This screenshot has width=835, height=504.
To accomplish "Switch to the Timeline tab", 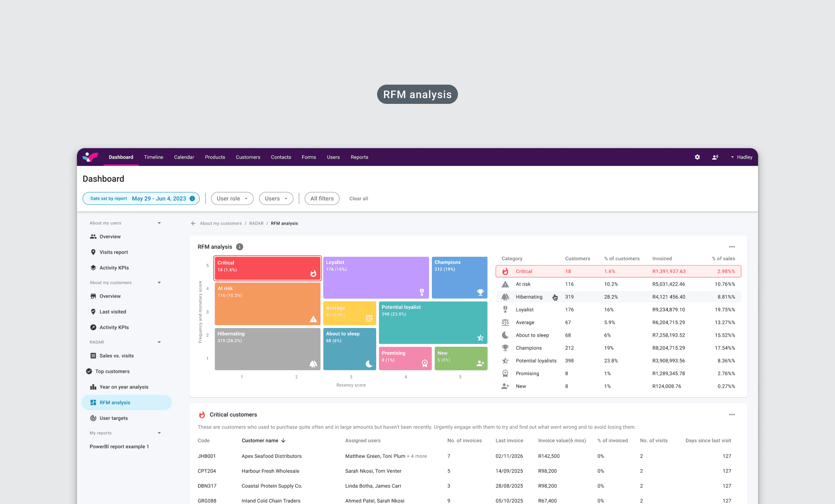I will point(153,157).
